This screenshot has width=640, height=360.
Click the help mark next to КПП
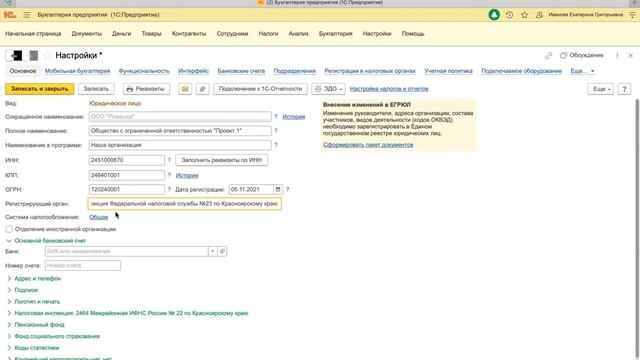point(169,175)
